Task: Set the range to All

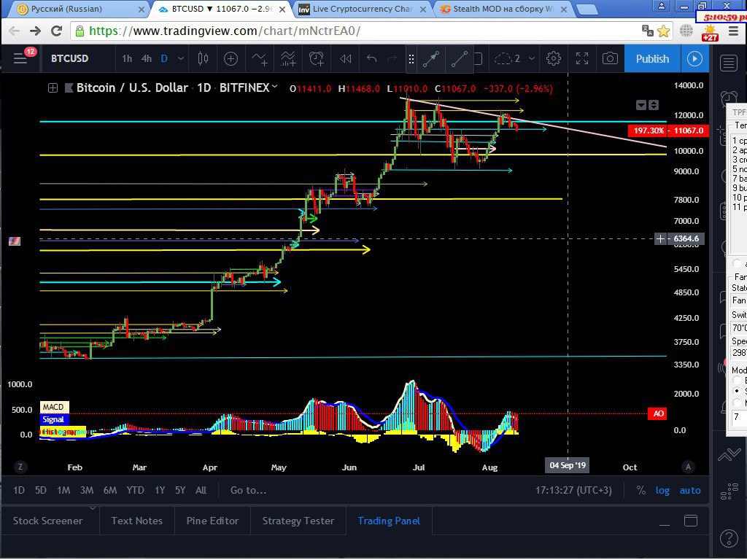Action: click(x=201, y=490)
